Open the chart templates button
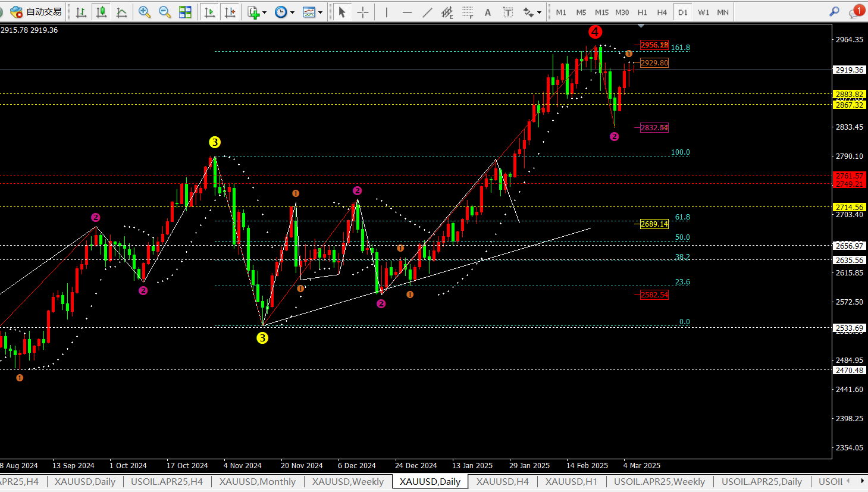 [309, 12]
